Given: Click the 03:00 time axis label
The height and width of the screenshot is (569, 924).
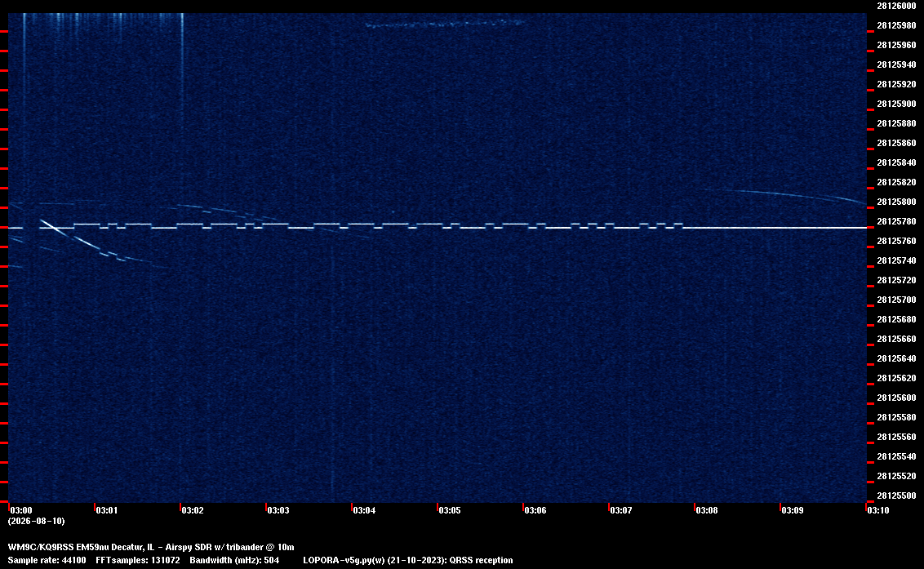Looking at the screenshot, I should (21, 510).
